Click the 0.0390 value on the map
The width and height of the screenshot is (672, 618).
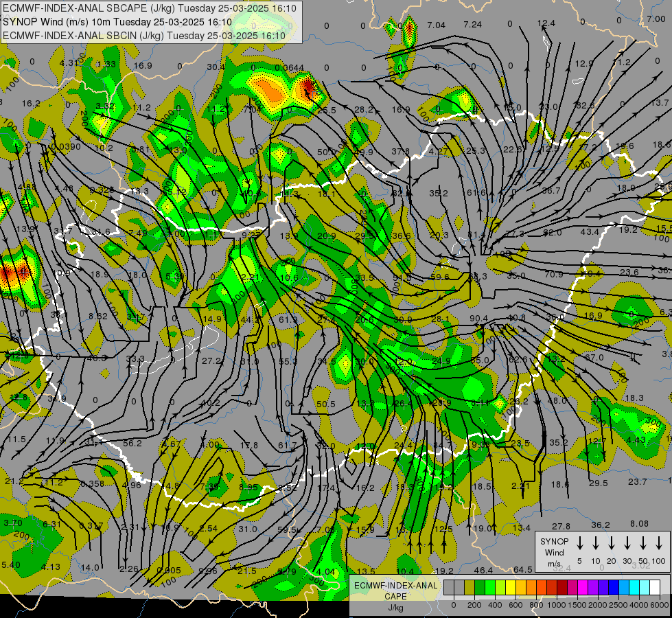click(65, 147)
